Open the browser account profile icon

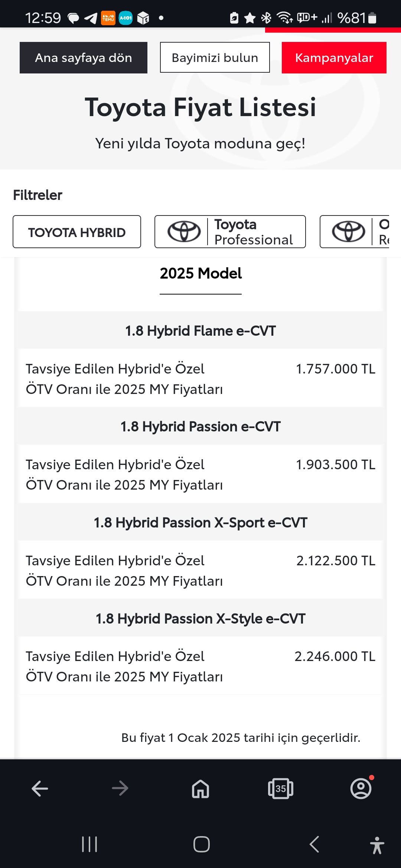click(361, 789)
